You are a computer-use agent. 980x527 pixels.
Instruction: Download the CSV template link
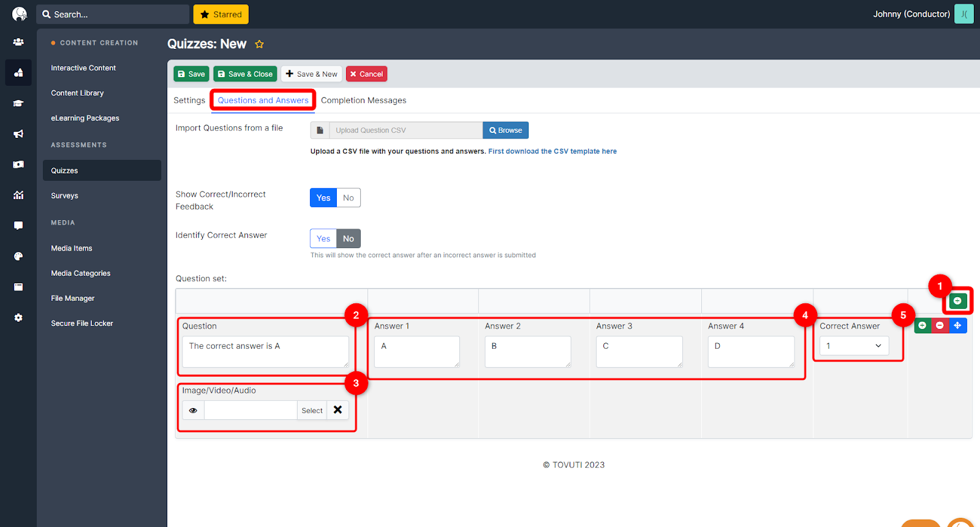pyautogui.click(x=552, y=151)
